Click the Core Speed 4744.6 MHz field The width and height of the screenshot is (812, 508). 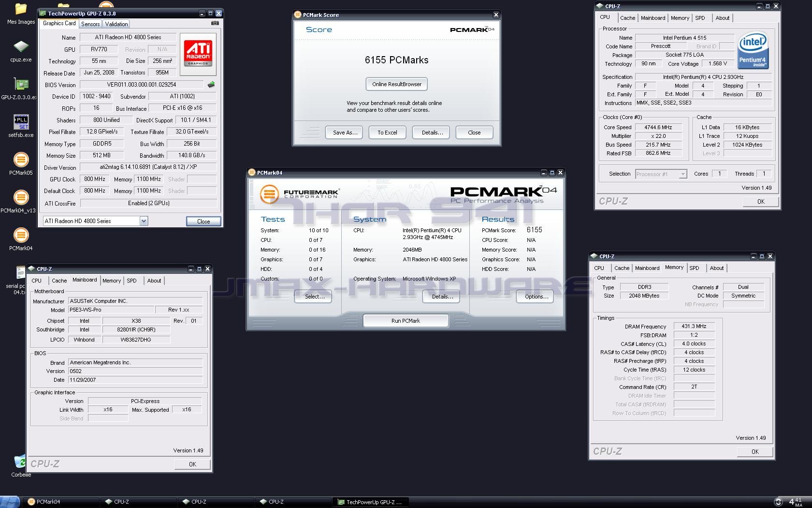[x=658, y=127]
